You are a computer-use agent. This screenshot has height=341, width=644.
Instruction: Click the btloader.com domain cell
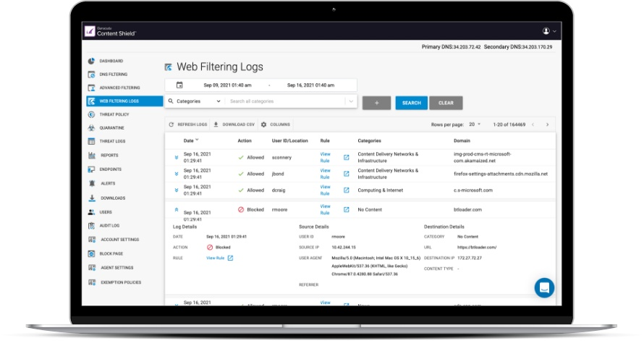click(467, 209)
